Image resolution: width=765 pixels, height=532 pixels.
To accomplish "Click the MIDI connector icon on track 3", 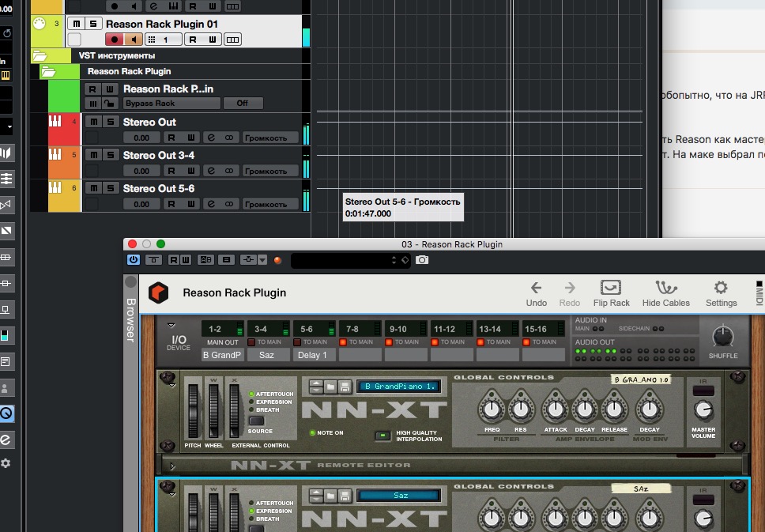I will click(x=40, y=23).
